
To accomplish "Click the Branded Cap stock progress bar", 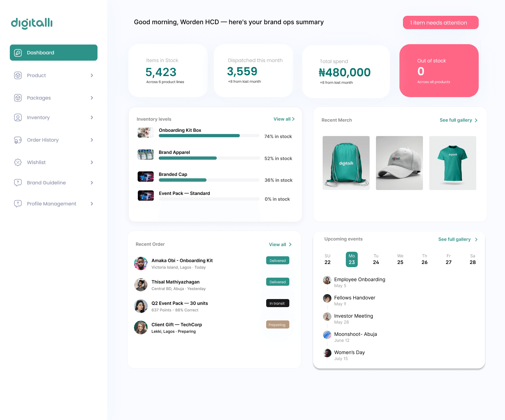I will click(x=209, y=180).
